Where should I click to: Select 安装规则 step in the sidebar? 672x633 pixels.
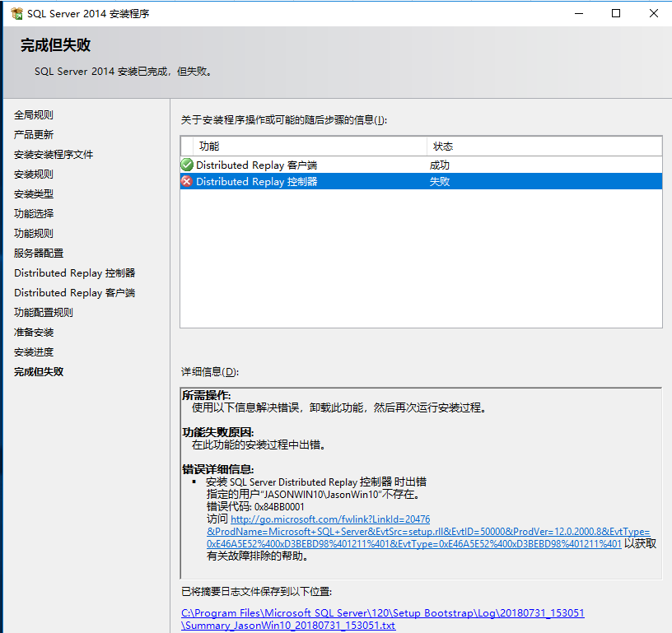(x=34, y=174)
